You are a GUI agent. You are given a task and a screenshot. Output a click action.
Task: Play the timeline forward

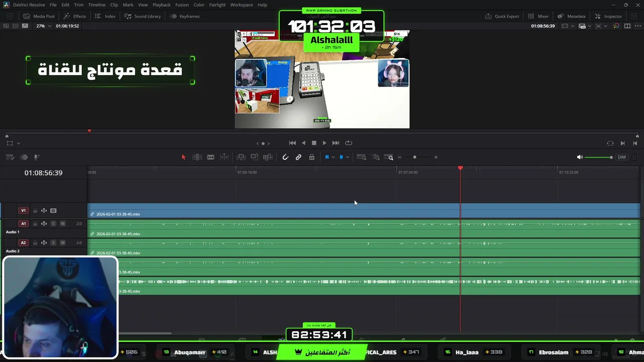(325, 143)
